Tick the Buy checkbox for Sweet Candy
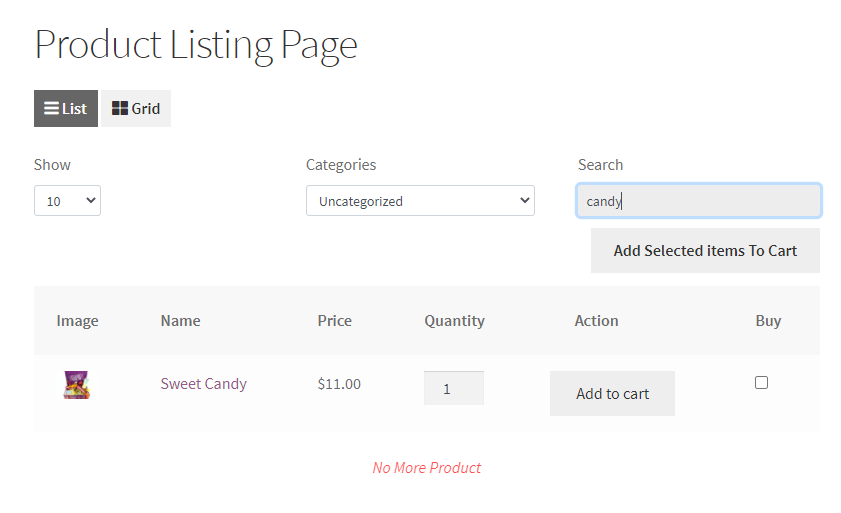The height and width of the screenshot is (513, 841). pyautogui.click(x=761, y=382)
